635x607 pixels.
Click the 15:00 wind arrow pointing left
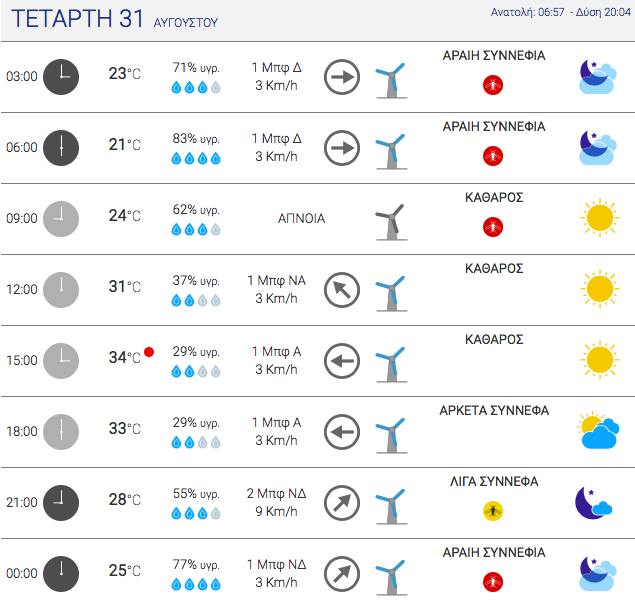pos(342,361)
